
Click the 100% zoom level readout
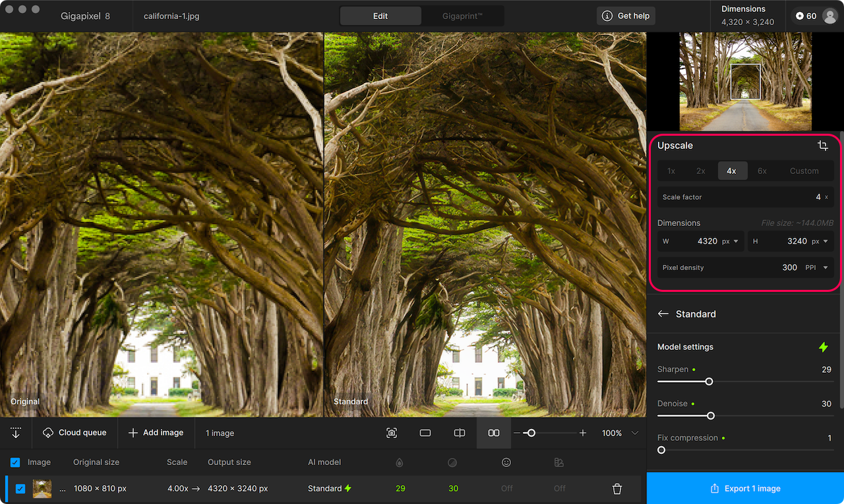(x=612, y=433)
